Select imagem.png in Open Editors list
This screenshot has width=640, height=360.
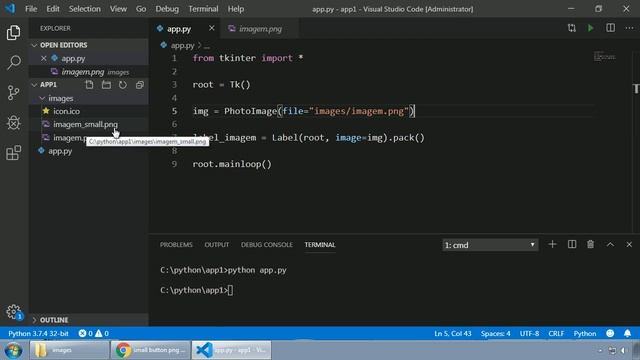(x=89, y=72)
